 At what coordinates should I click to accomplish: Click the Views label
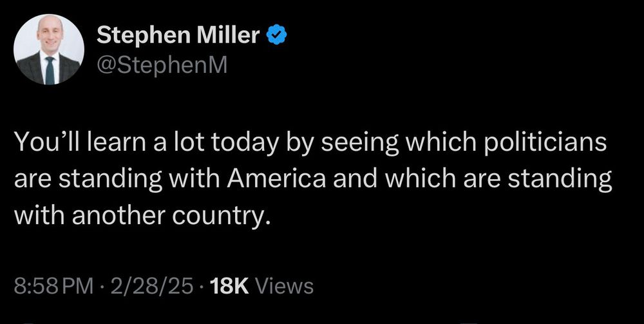285,286
